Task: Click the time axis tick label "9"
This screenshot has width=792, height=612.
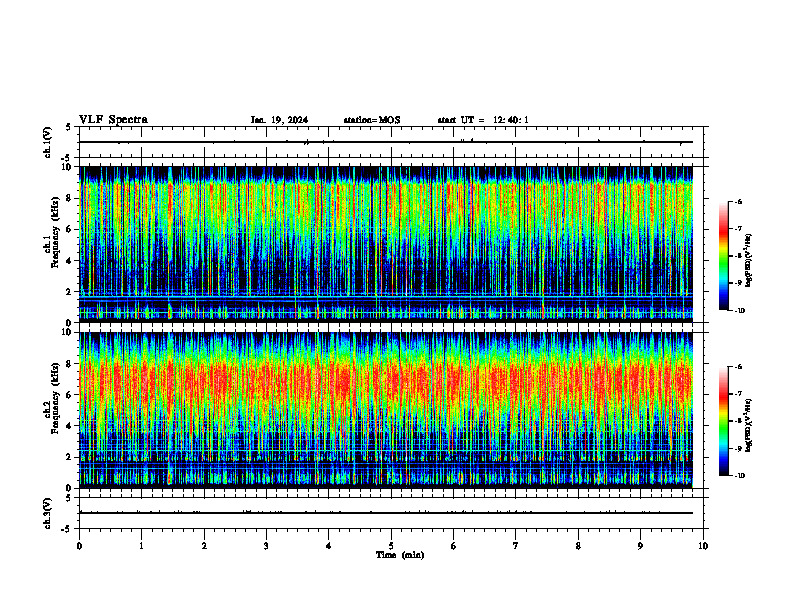Action: 640,546
